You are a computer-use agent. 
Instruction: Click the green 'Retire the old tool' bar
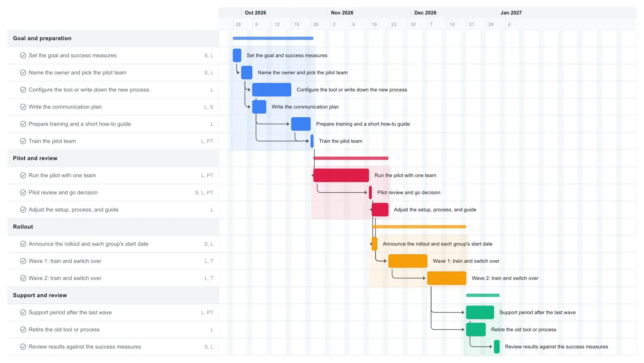point(476,330)
